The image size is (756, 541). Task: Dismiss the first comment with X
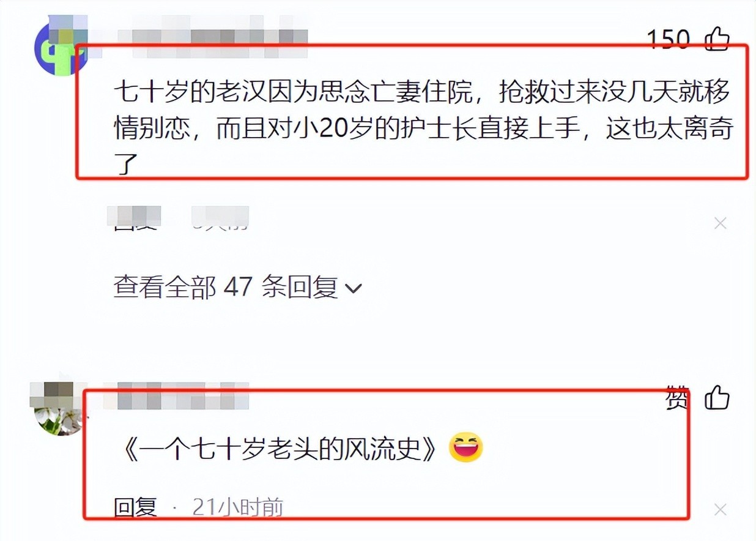click(x=720, y=224)
